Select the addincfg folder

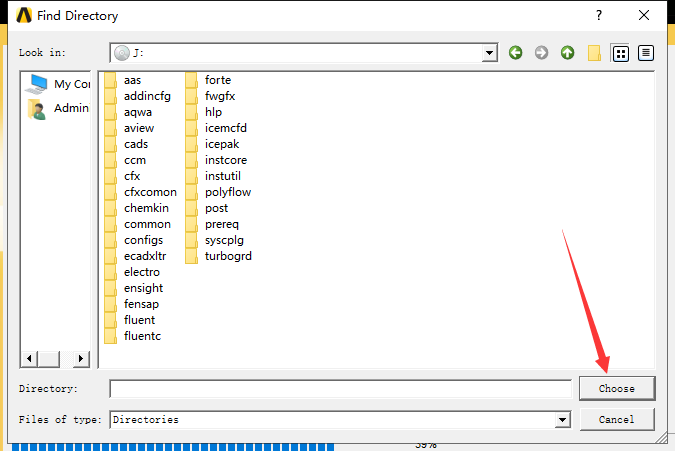pyautogui.click(x=137, y=96)
